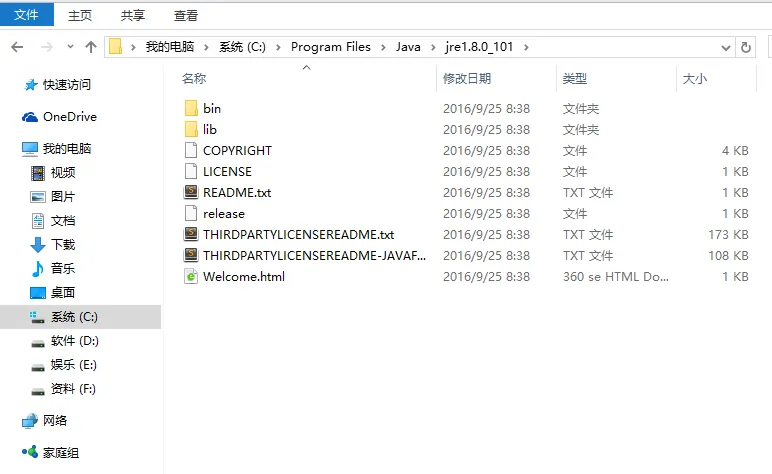The image size is (772, 474).
Task: Open the 文件 (File) menu tab
Action: [27, 15]
